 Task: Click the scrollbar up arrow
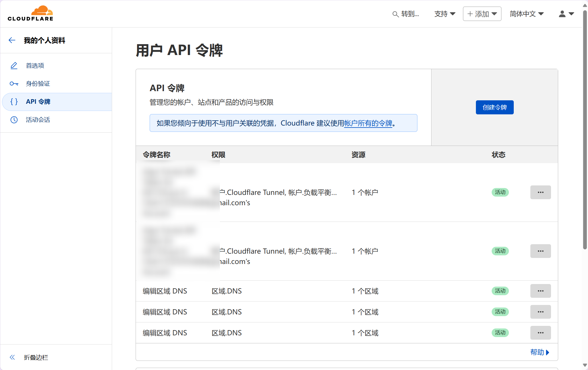coord(585,5)
